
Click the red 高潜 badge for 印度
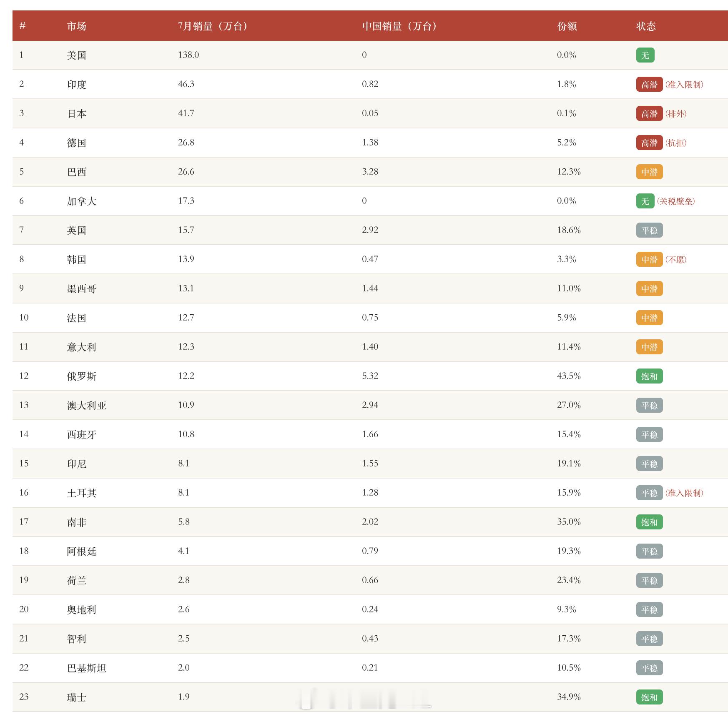coord(650,85)
